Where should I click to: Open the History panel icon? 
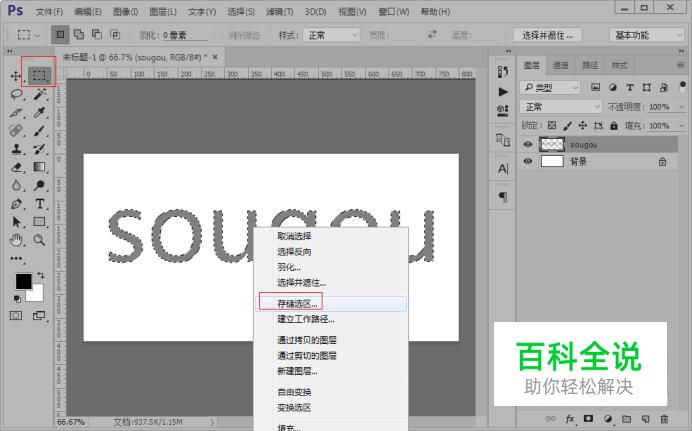coord(503,71)
